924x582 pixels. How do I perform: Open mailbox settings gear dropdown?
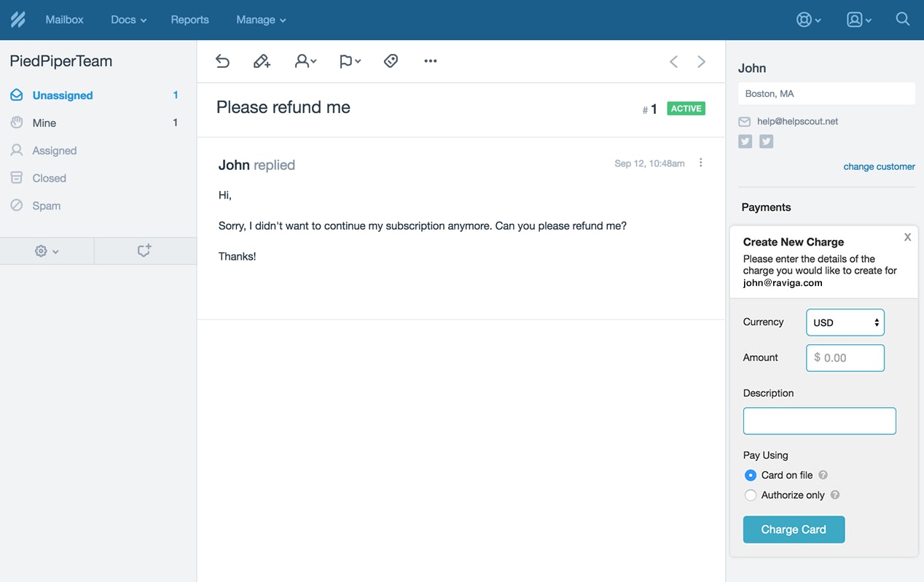point(47,251)
